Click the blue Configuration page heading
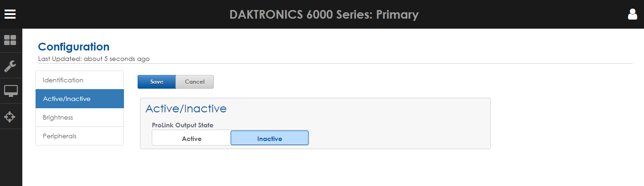The width and height of the screenshot is (644, 186). pos(74,46)
